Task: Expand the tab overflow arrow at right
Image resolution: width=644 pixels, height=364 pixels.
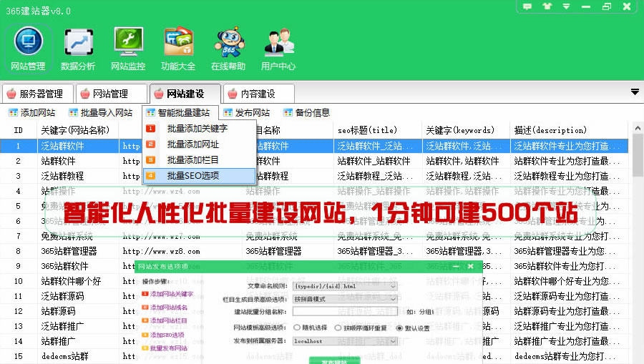Action: [635, 92]
